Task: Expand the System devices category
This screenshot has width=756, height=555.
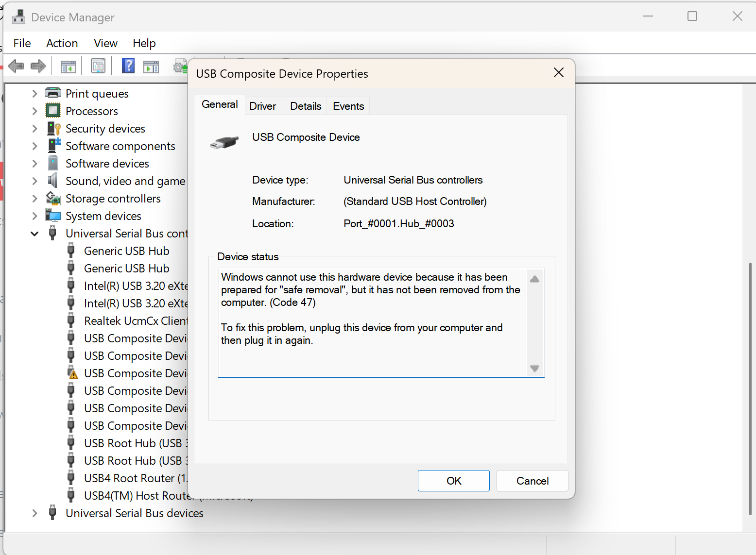Action: pyautogui.click(x=34, y=216)
